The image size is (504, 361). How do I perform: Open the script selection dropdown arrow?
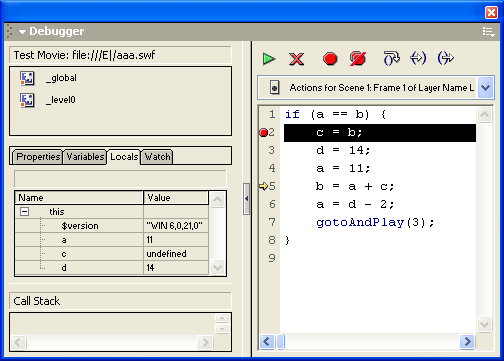[485, 88]
